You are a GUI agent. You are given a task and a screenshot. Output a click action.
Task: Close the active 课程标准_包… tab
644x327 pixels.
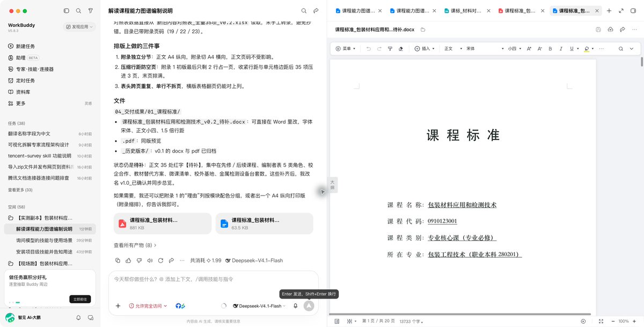click(x=596, y=11)
